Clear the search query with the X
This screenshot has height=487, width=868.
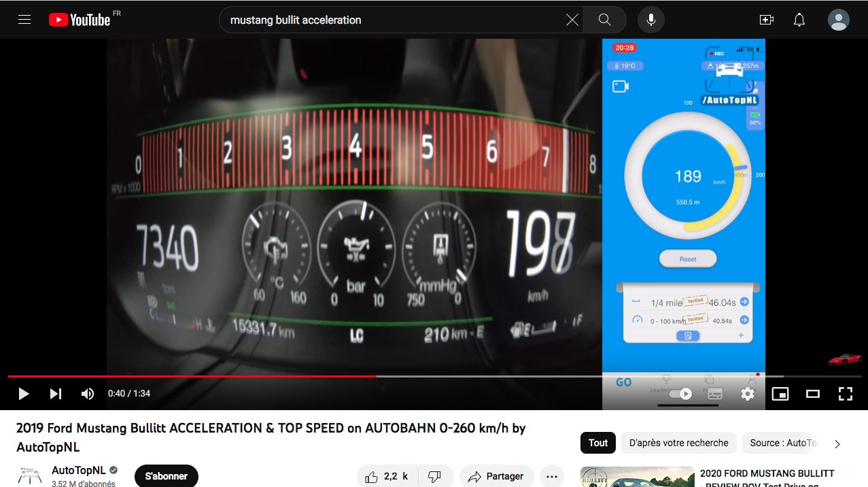pos(572,20)
